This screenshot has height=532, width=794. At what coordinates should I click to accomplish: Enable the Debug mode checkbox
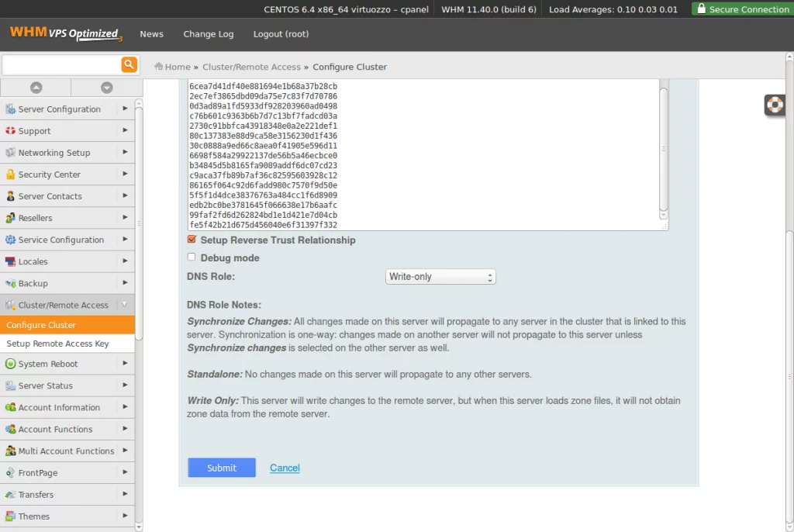(x=192, y=257)
